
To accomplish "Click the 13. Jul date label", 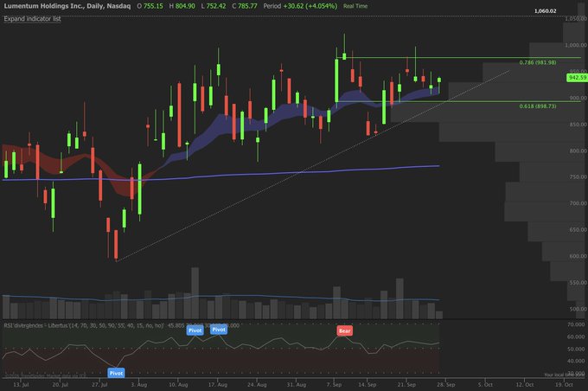I will tap(21, 385).
